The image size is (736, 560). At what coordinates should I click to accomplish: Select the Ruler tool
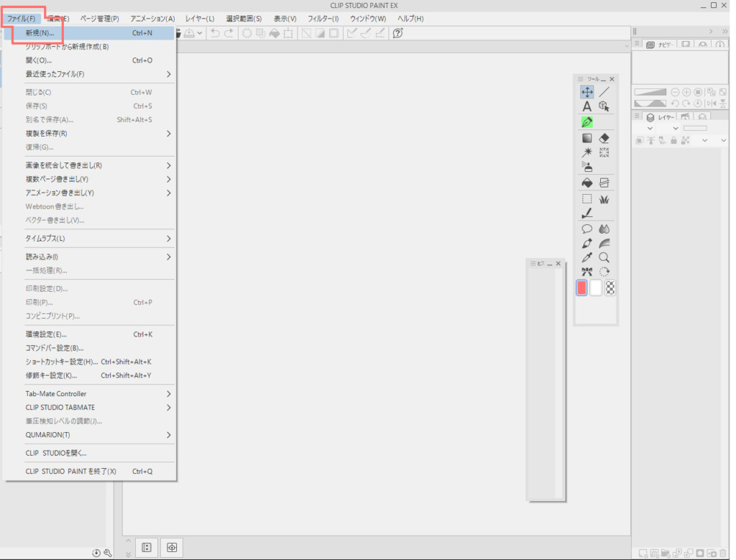[586, 214]
